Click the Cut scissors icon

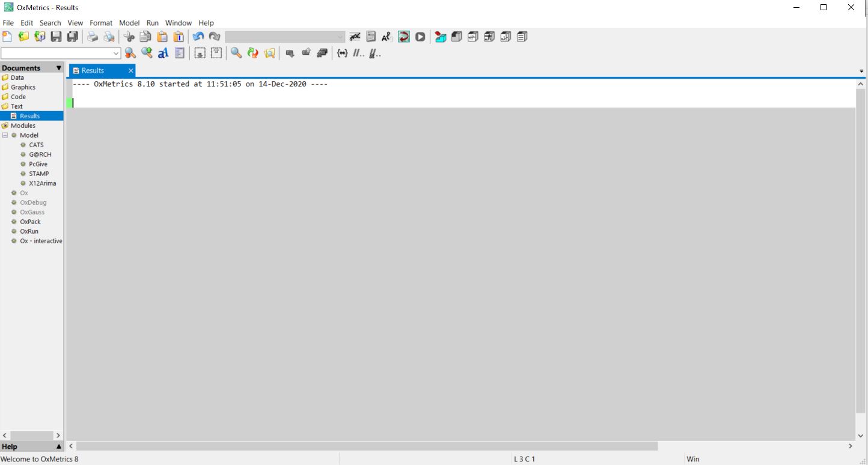(129, 37)
